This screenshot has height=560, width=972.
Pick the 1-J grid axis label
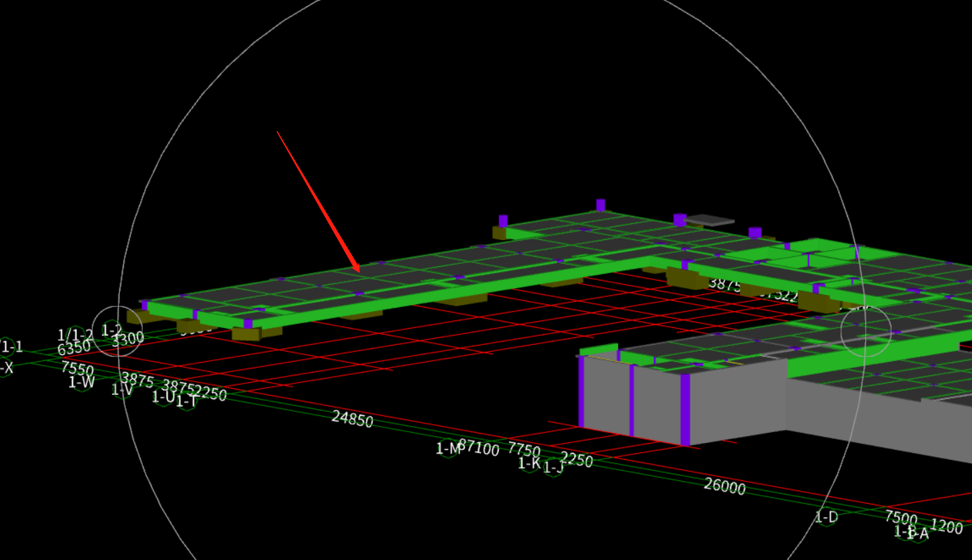[x=553, y=467]
